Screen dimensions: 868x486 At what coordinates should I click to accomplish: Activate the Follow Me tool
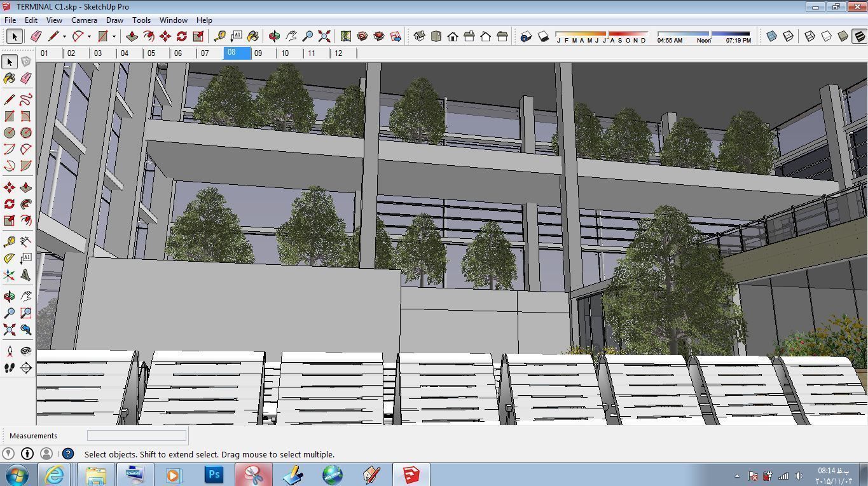[26, 204]
